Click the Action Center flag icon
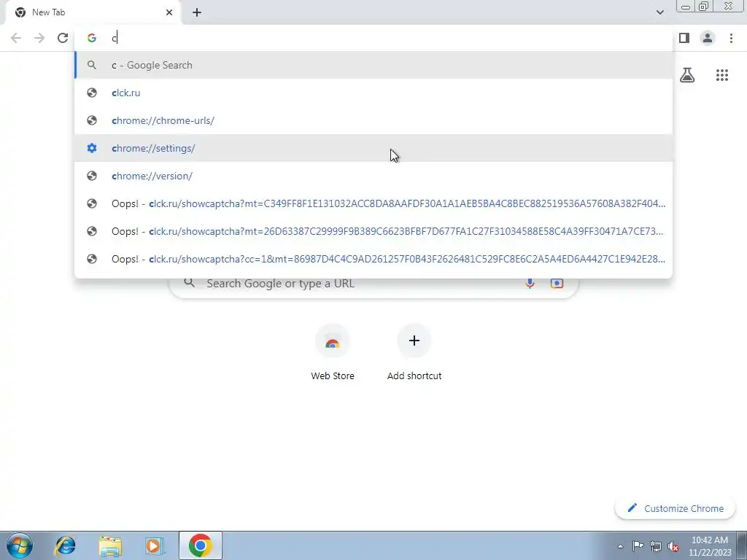This screenshot has width=747, height=560. 638,546
